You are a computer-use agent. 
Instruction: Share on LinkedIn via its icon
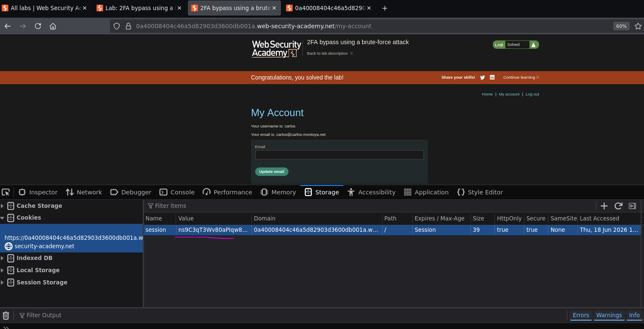pyautogui.click(x=492, y=77)
